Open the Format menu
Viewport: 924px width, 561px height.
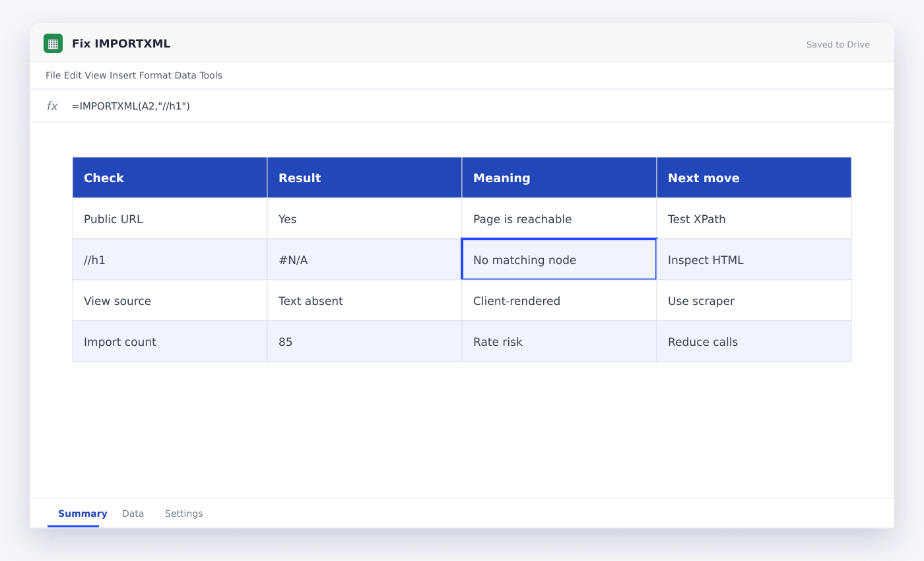click(x=155, y=75)
